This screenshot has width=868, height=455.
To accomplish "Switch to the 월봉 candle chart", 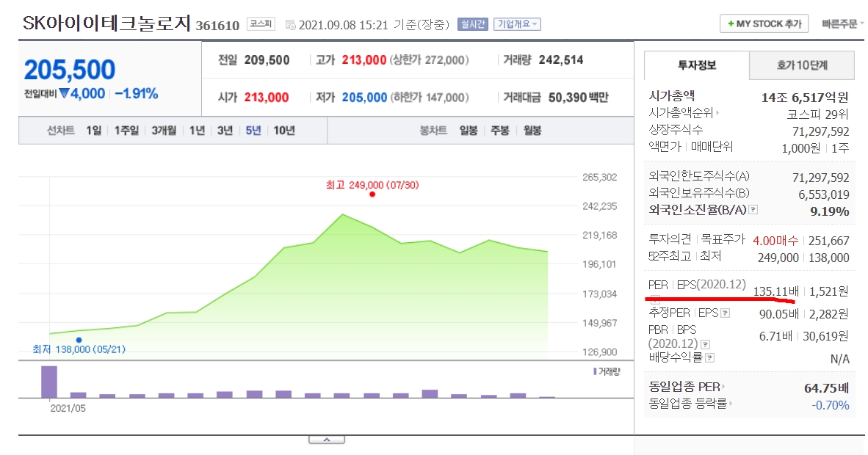I will tap(532, 131).
